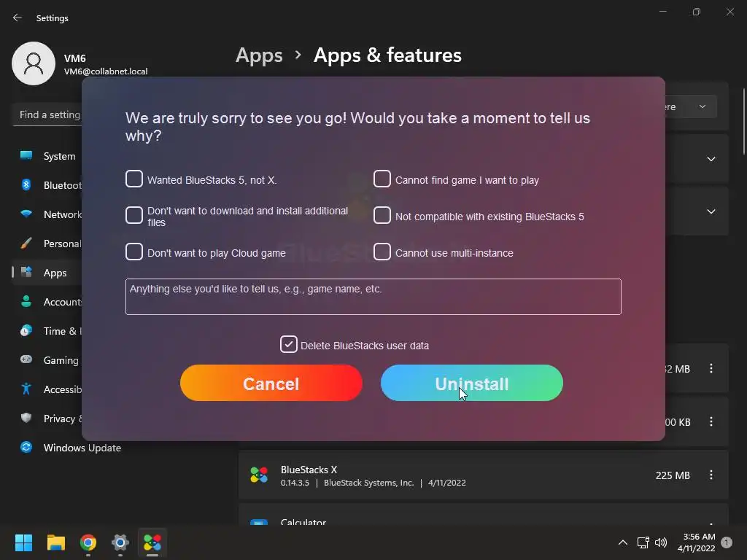The width and height of the screenshot is (747, 560).
Task: Click the BlueStacks X app icon in list
Action: coord(259,475)
